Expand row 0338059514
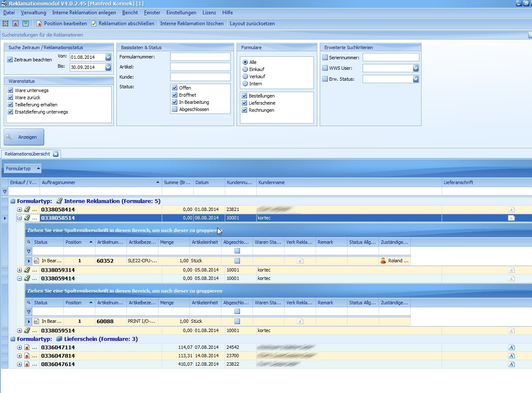Viewport: 532px width, 393px height. tap(19, 330)
